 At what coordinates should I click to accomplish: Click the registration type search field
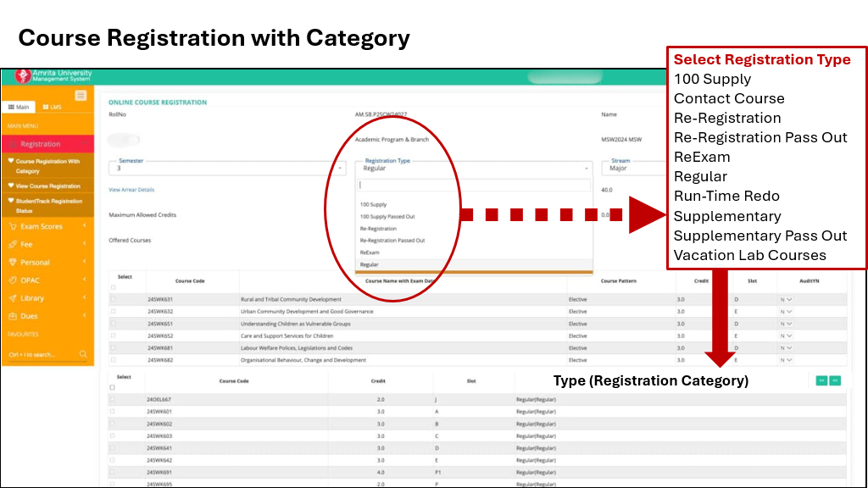click(x=473, y=185)
